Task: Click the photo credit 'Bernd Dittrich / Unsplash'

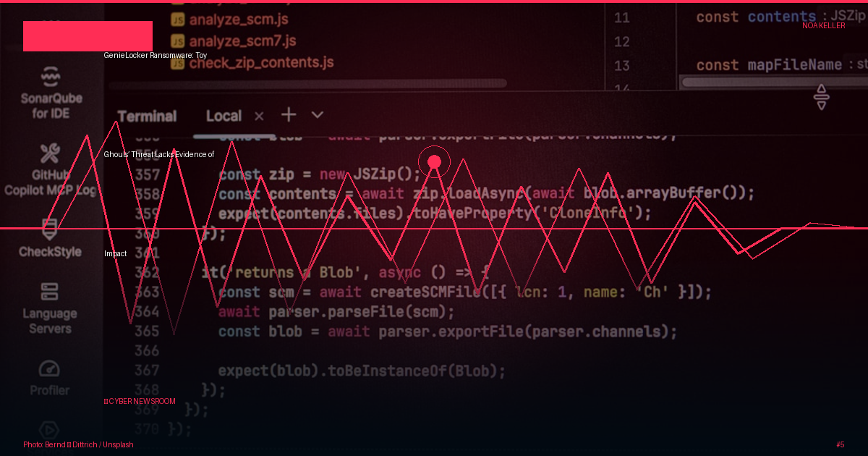Action: pos(78,444)
